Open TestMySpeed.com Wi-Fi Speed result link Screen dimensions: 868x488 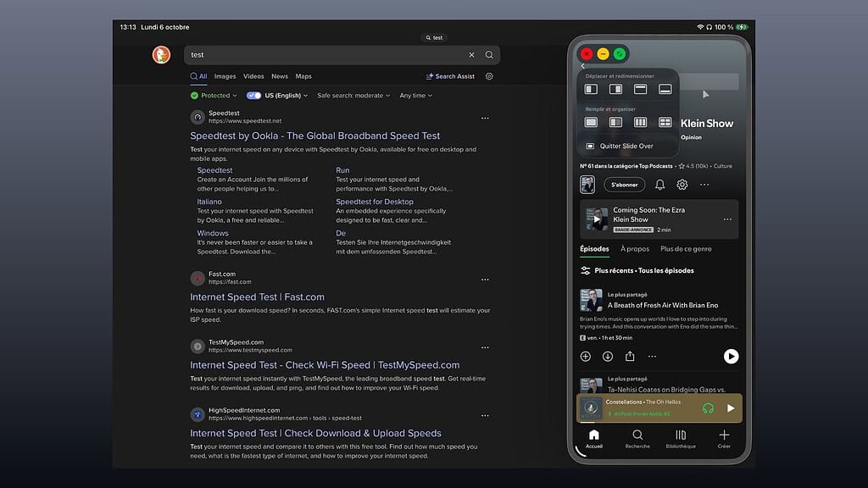coord(325,365)
